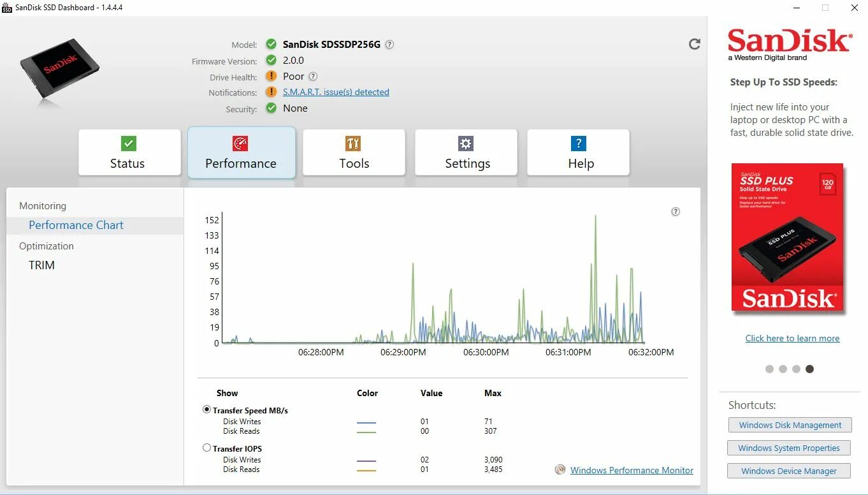This screenshot has height=495, width=868.
Task: Click the second carousel dot
Action: tap(783, 369)
